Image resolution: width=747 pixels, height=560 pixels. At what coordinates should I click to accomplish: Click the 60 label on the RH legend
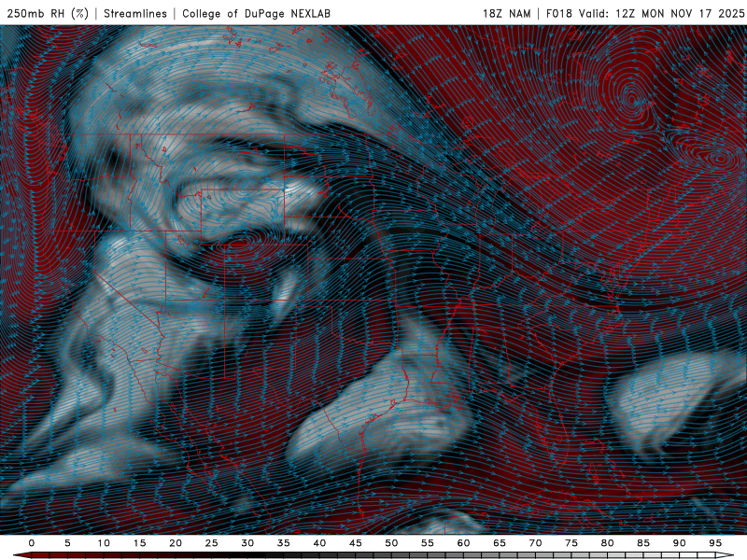(463, 543)
